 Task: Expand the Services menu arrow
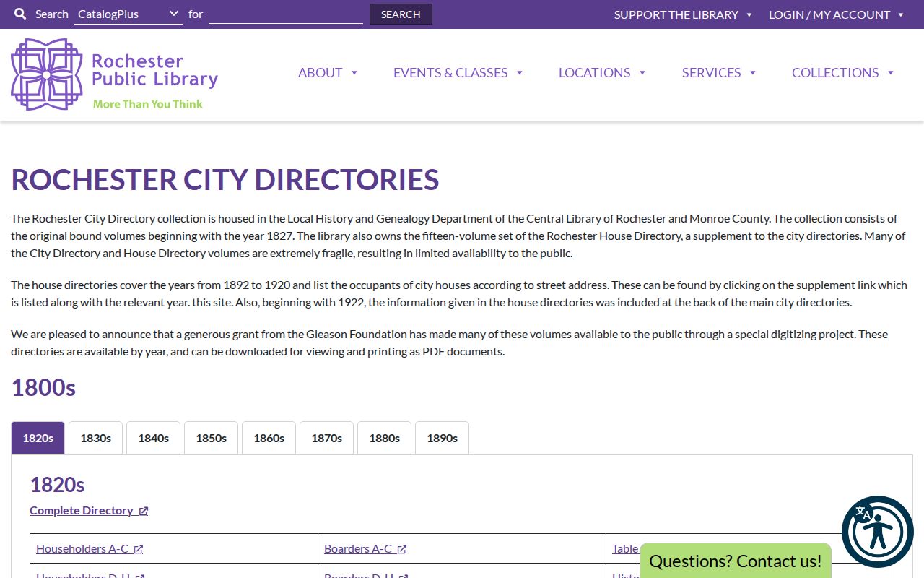pos(753,72)
